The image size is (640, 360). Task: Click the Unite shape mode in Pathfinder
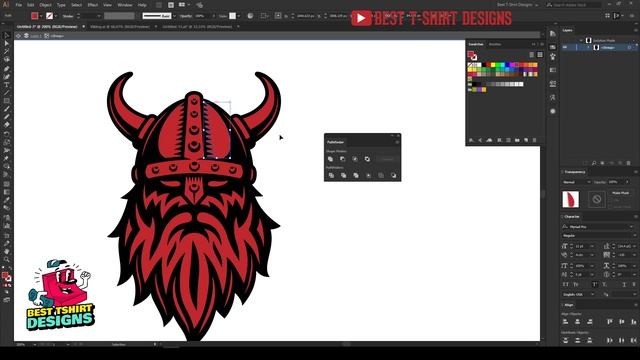pos(331,159)
